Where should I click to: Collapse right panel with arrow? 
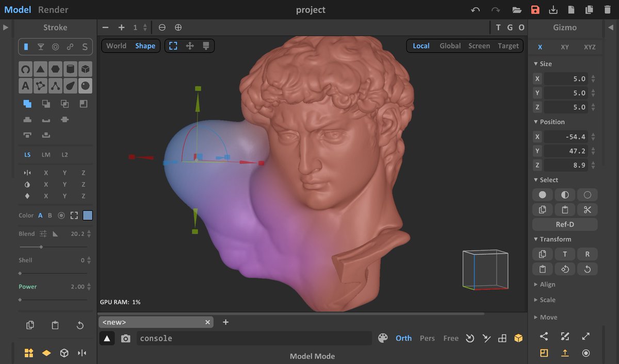(610, 27)
